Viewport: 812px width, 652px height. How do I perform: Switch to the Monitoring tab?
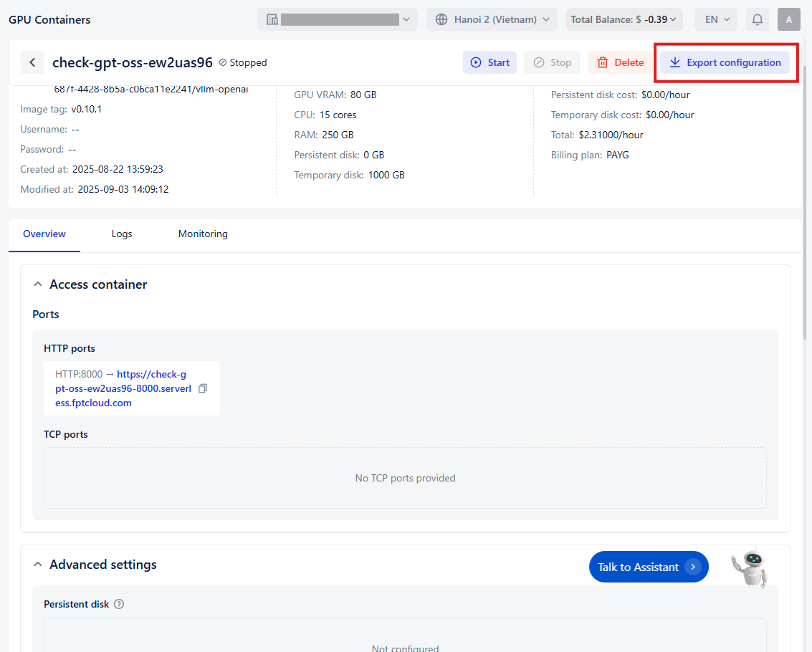pyautogui.click(x=203, y=234)
